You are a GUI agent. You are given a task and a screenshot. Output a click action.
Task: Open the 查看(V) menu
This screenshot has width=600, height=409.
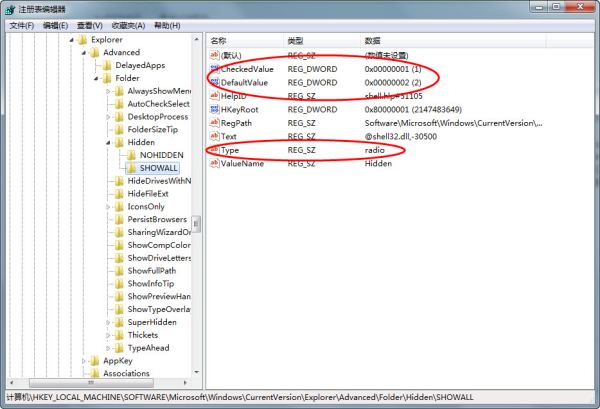pos(90,26)
